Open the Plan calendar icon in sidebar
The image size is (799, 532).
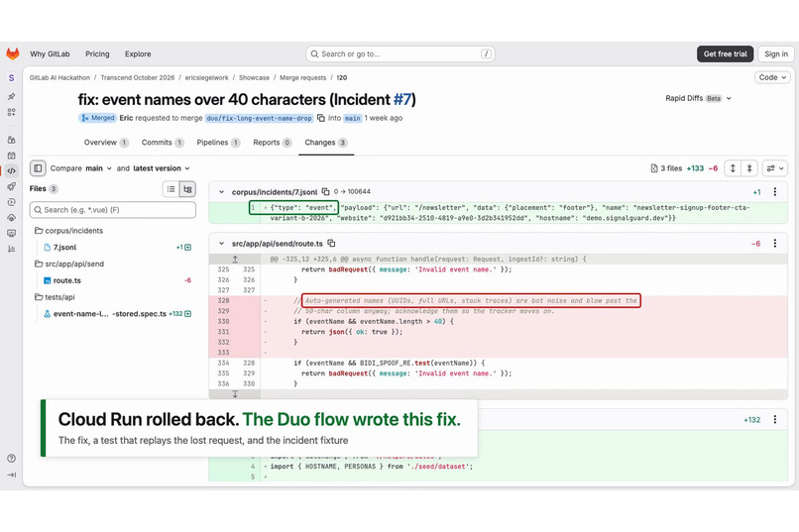(11, 156)
